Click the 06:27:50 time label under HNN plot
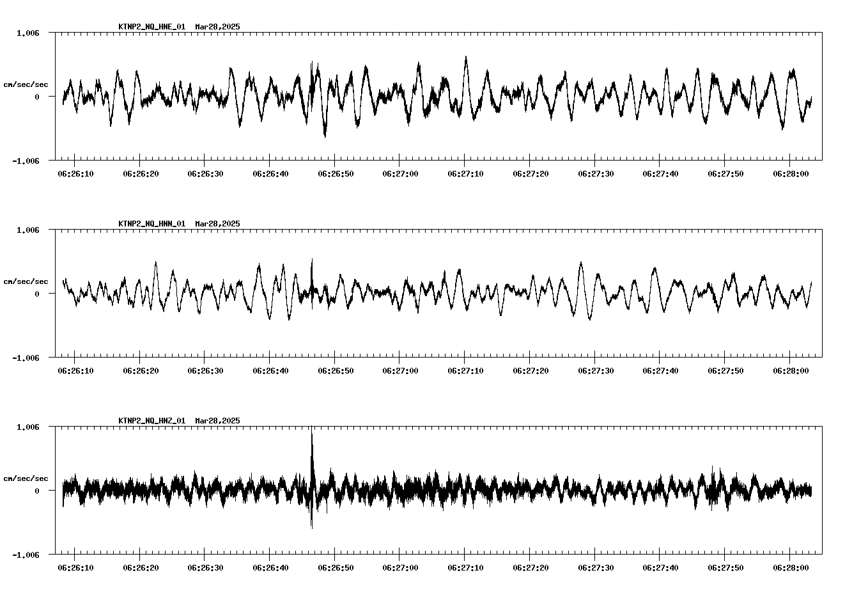This screenshot has height=591, width=868. [725, 371]
